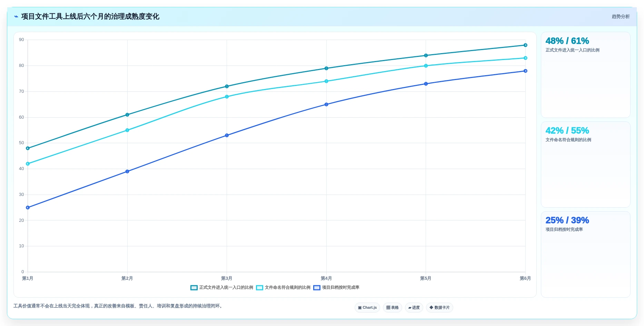Click the 第6月 x-axis label
This screenshot has width=644, height=326.
[x=525, y=278]
